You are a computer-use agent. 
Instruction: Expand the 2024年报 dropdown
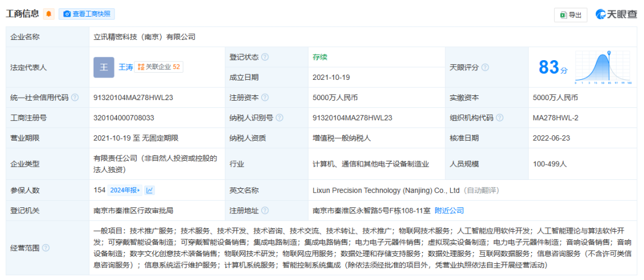point(125,190)
